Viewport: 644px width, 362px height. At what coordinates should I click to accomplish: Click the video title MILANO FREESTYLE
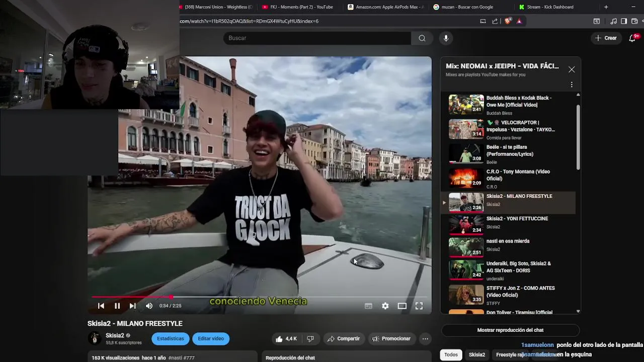point(135,324)
